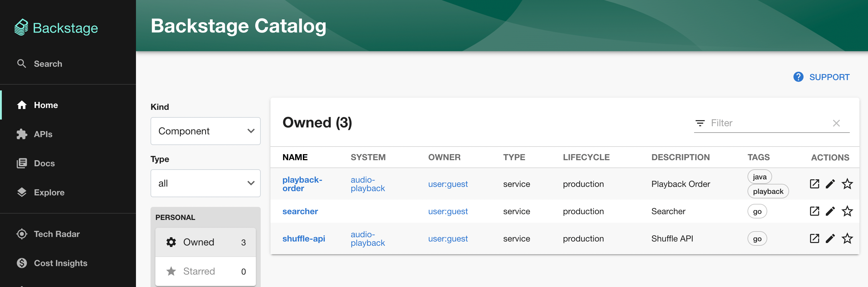Open the Docs section in the sidebar

44,163
